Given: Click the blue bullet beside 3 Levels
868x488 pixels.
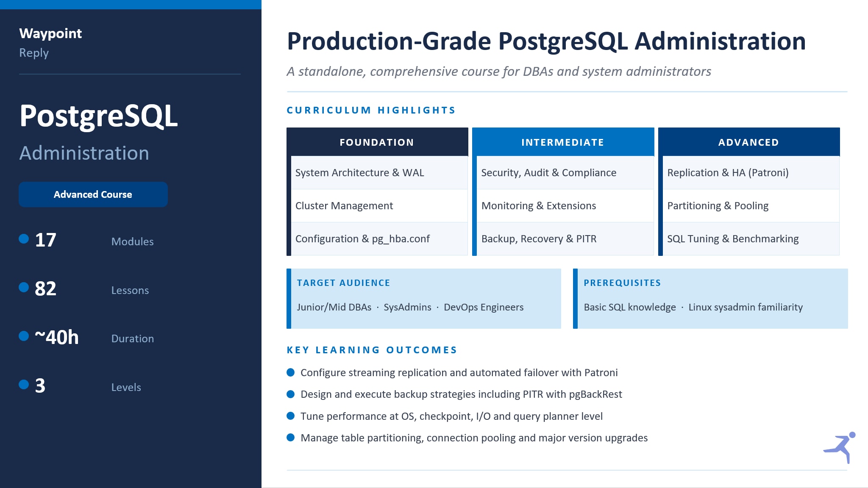Looking at the screenshot, I should [x=24, y=385].
